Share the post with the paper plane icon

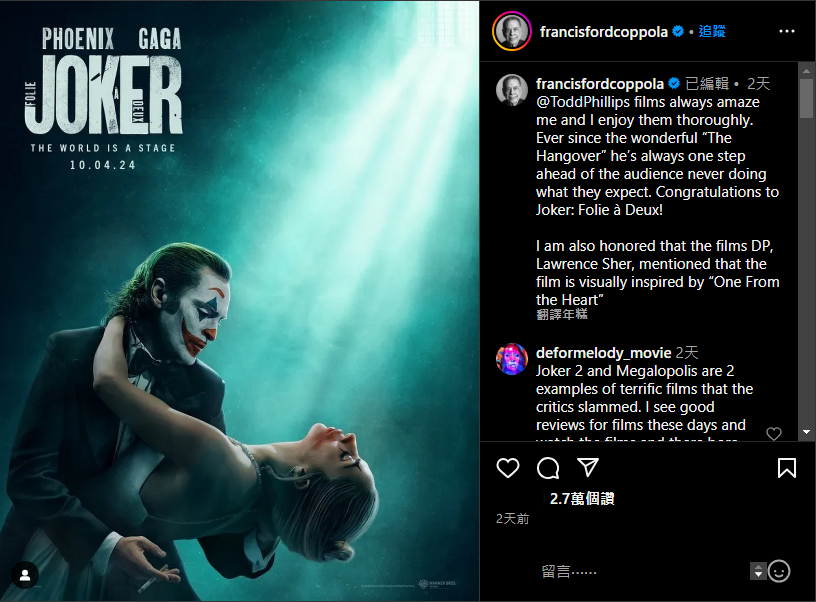pos(589,468)
